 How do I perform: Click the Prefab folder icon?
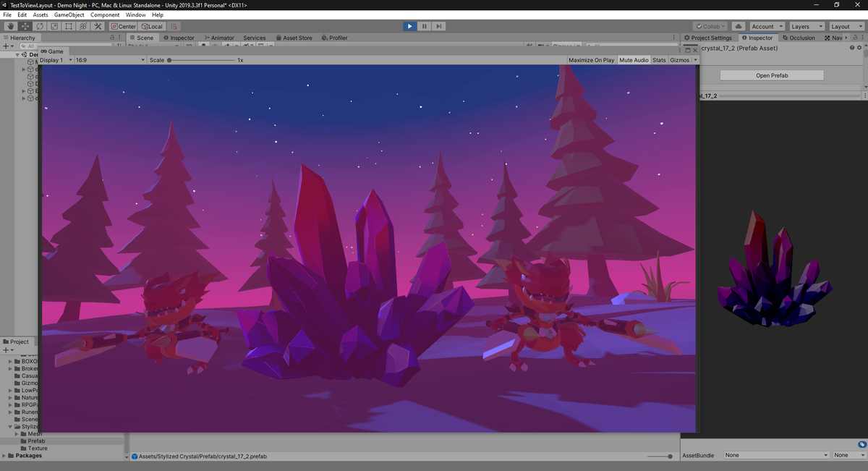tap(23, 441)
